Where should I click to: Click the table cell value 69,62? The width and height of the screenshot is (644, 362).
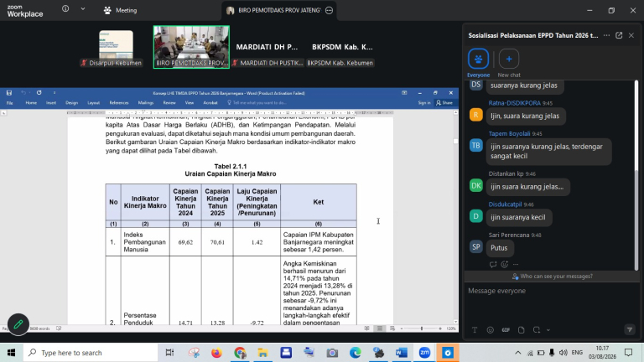[x=185, y=242]
